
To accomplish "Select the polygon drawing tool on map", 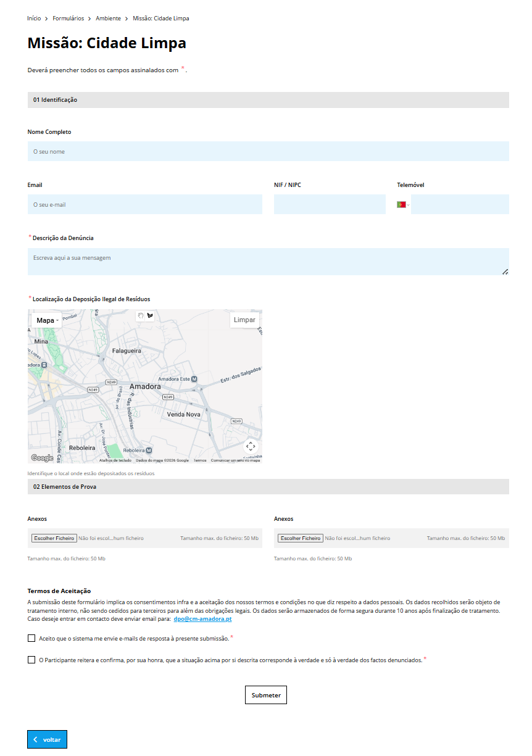I will tap(149, 315).
